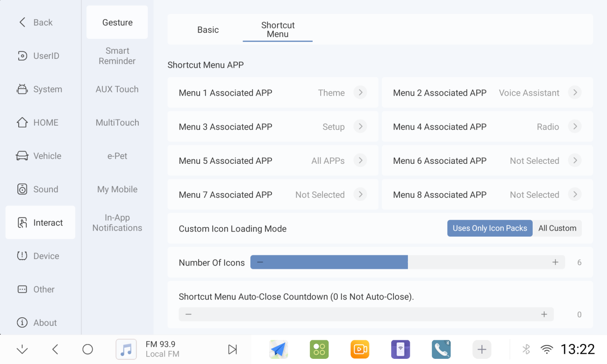Select the Other ellipsis icon
The width and height of the screenshot is (607, 364).
tap(22, 289)
